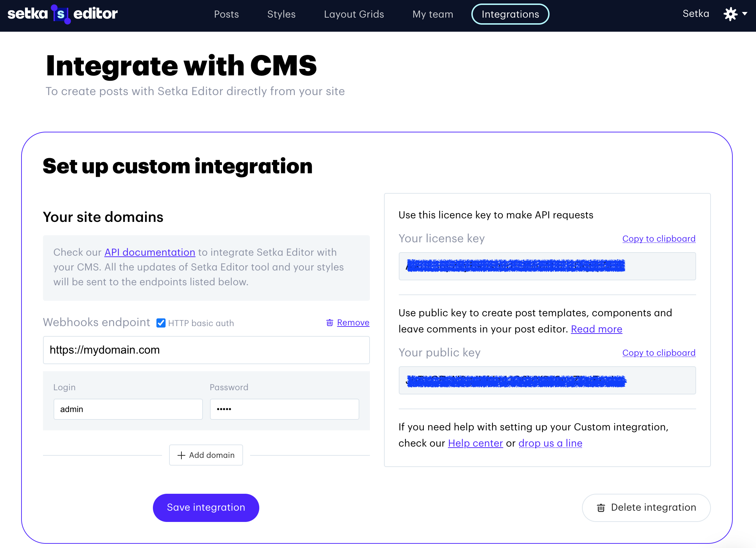Copy the license key to clipboard
The height and width of the screenshot is (548, 756).
pos(659,239)
